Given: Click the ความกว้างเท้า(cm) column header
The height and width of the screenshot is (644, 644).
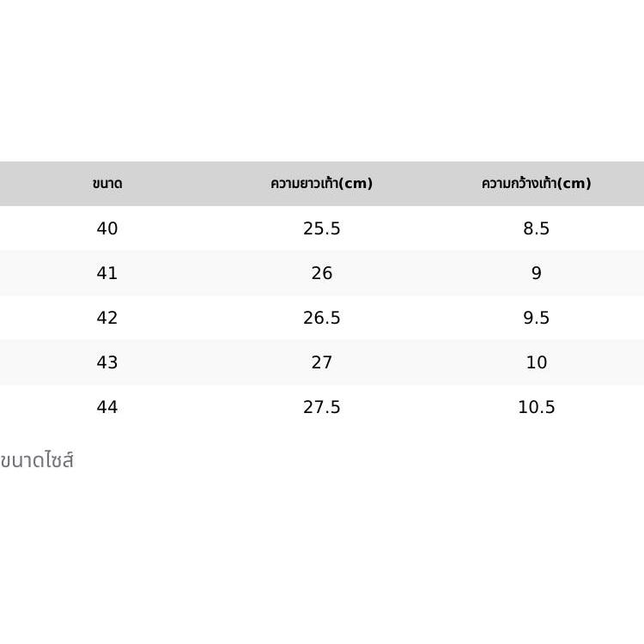Looking at the screenshot, I should coord(537,184).
